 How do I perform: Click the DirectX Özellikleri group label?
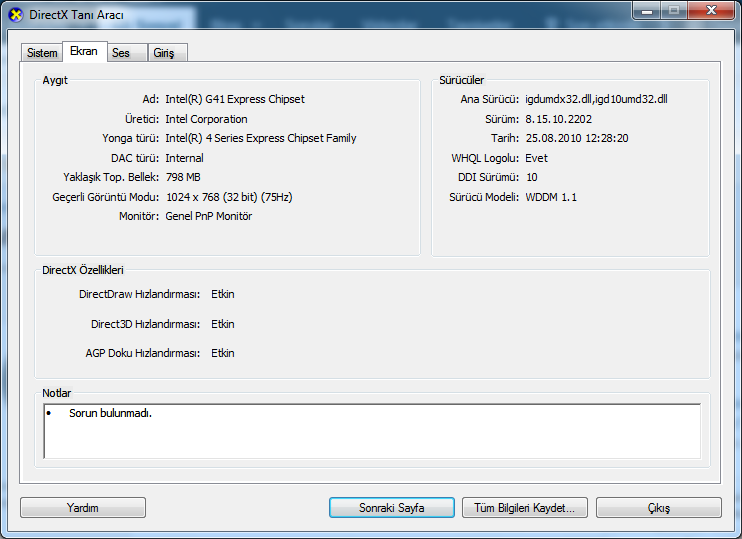click(x=82, y=270)
